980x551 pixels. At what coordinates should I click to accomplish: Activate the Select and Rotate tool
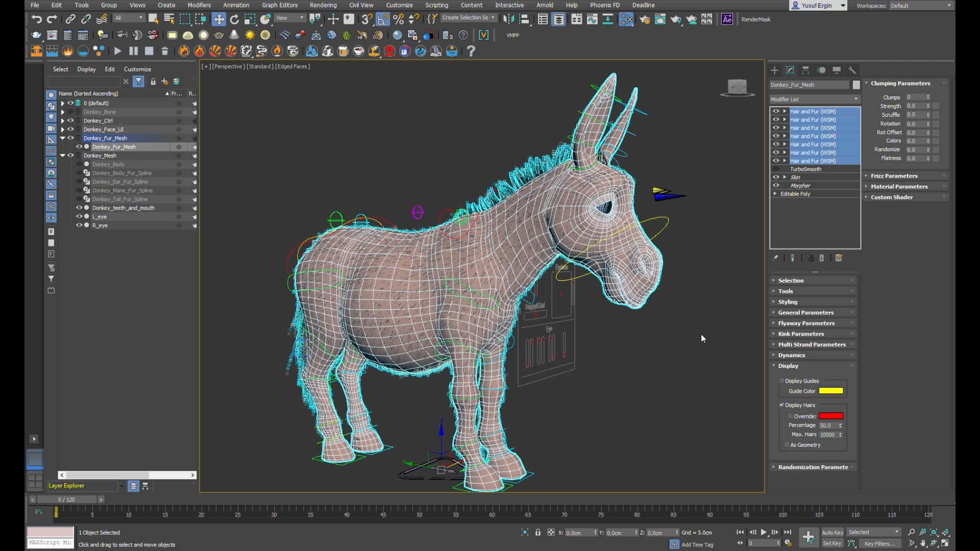(x=234, y=19)
